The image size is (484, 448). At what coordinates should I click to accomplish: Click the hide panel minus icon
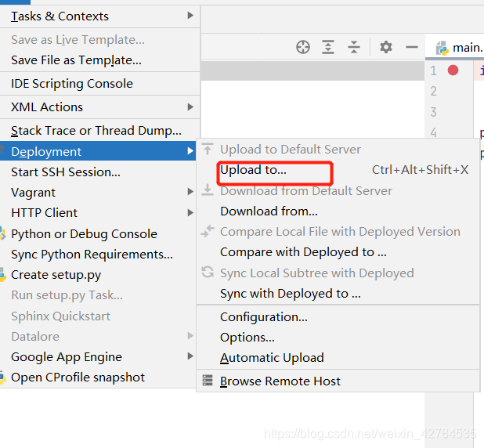tap(412, 47)
